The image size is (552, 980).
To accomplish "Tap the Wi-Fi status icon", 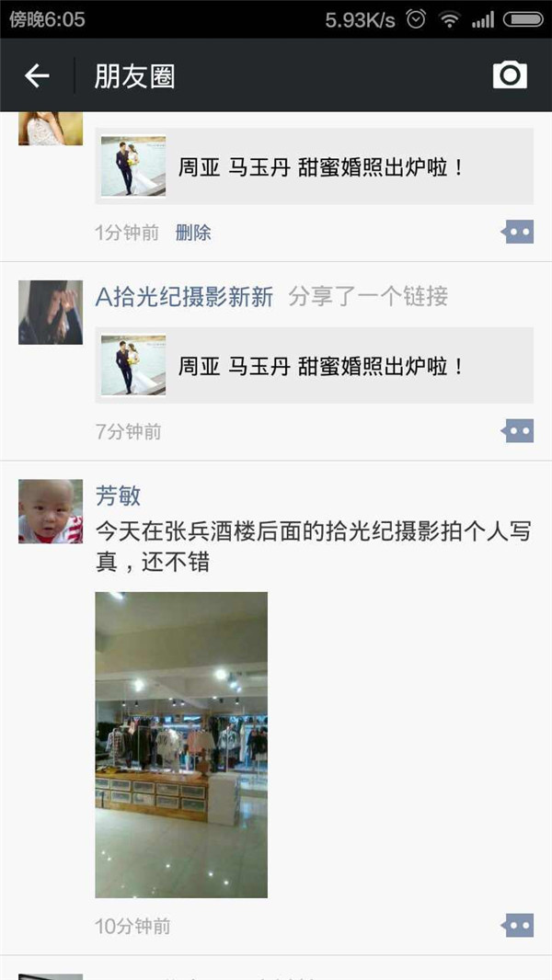I will 449,19.
